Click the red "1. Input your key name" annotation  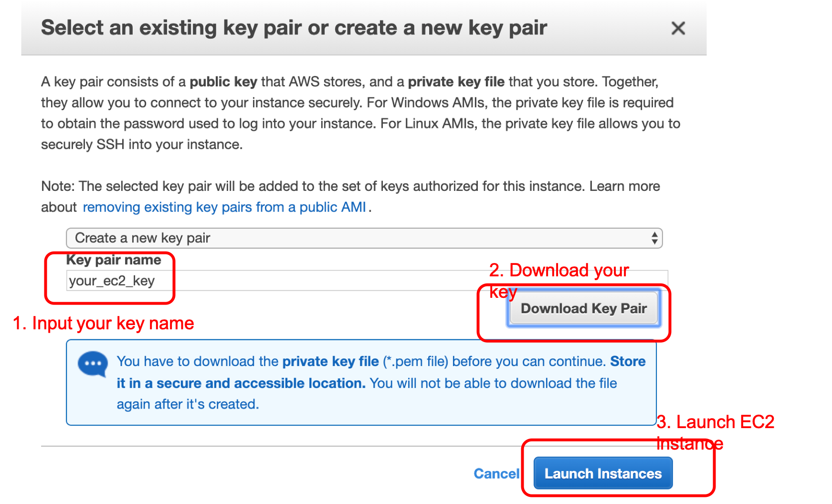point(104,323)
